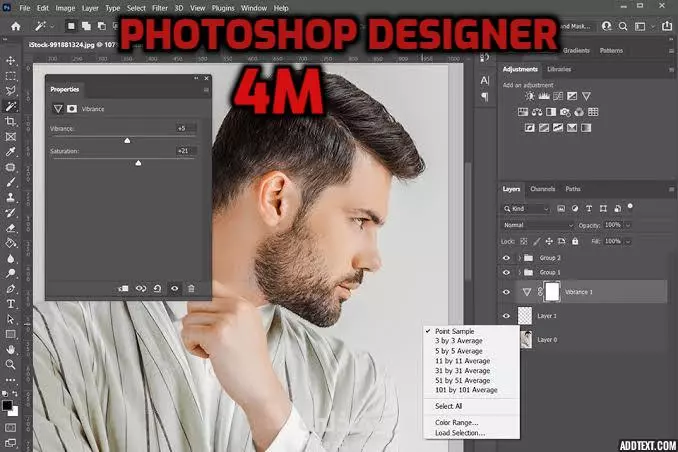Image resolution: width=678 pixels, height=452 pixels.
Task: Hide the Group 2 layer
Action: point(506,258)
